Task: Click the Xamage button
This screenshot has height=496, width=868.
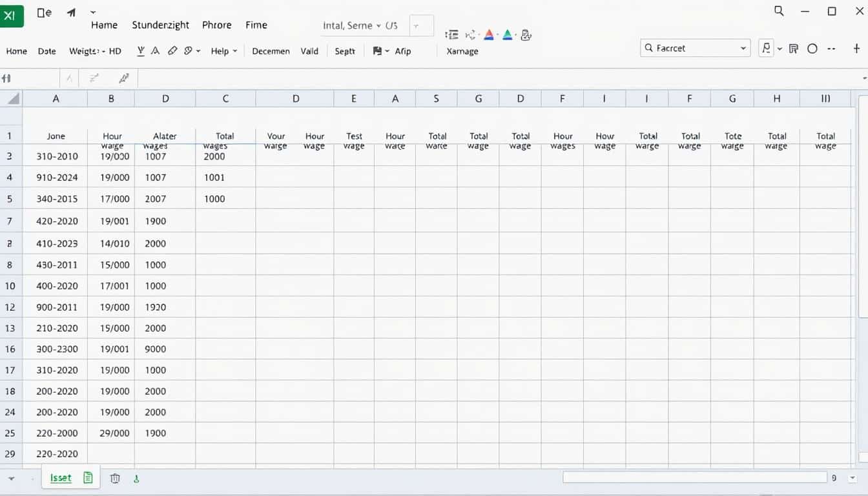Action: pyautogui.click(x=462, y=51)
